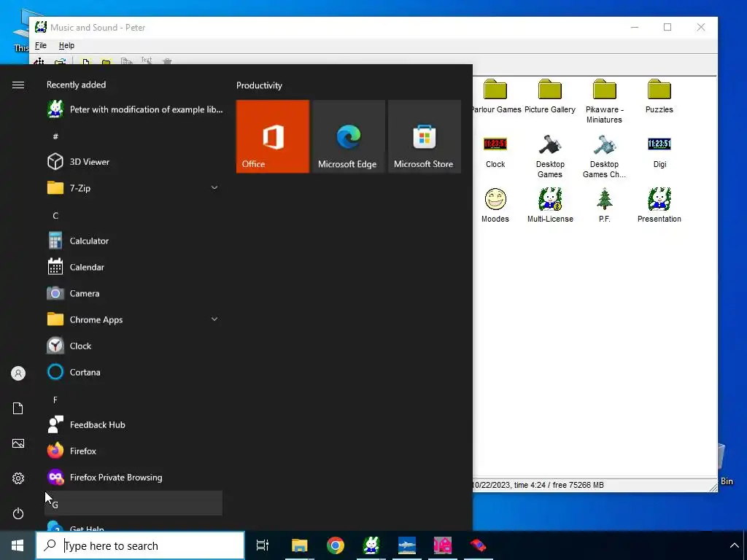Launch Cortana from the app list
The width and height of the screenshot is (747, 560).
(134, 373)
